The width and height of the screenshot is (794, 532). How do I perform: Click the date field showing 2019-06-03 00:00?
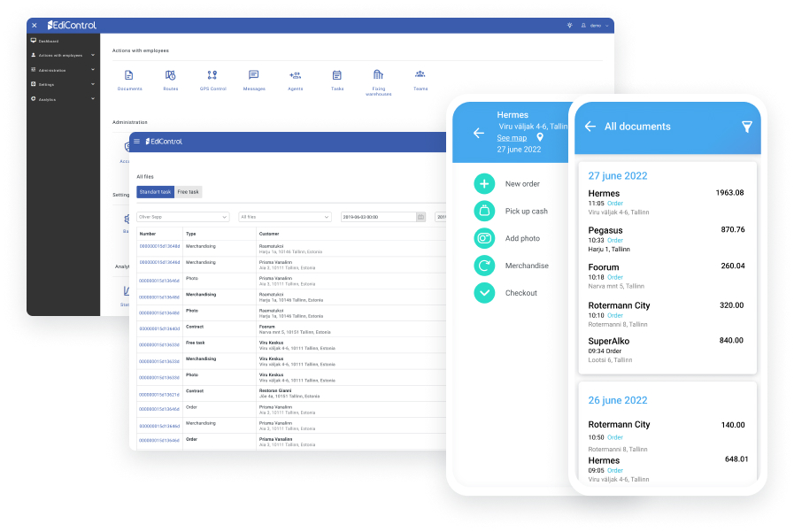[378, 217]
